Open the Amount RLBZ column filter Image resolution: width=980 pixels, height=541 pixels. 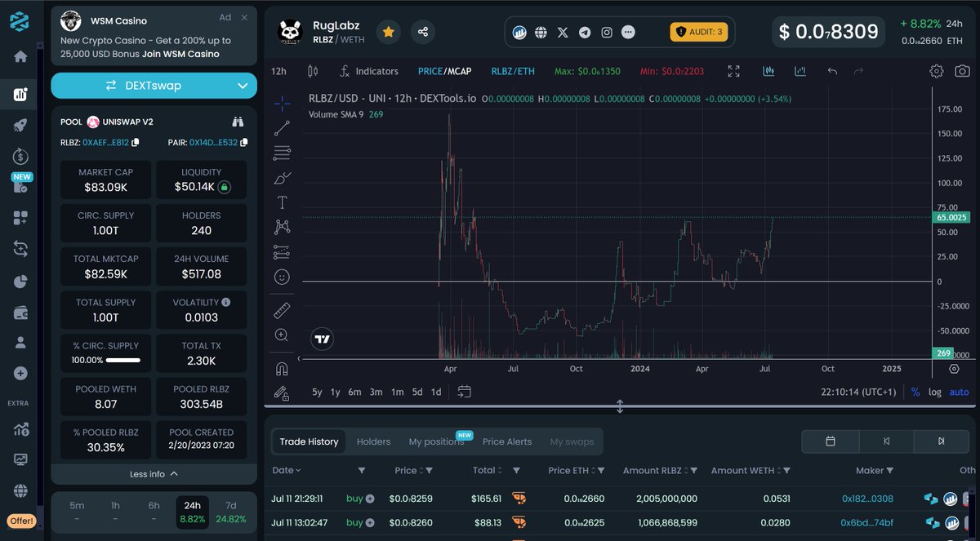[x=693, y=470]
